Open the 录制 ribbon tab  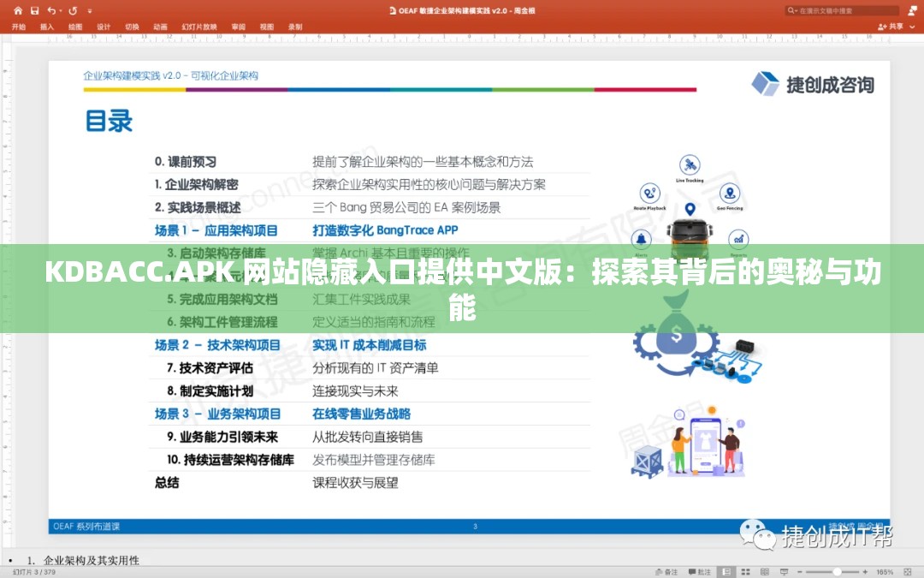(x=295, y=27)
